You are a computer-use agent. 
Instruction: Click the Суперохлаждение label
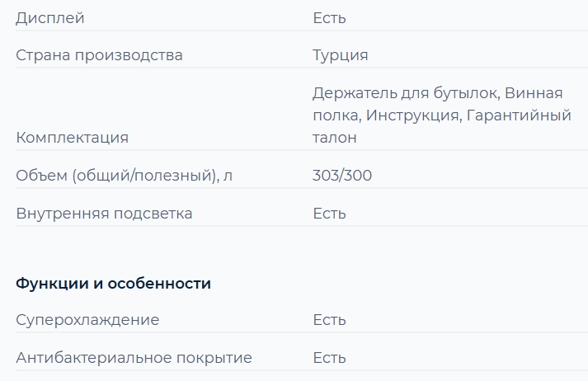[87, 320]
